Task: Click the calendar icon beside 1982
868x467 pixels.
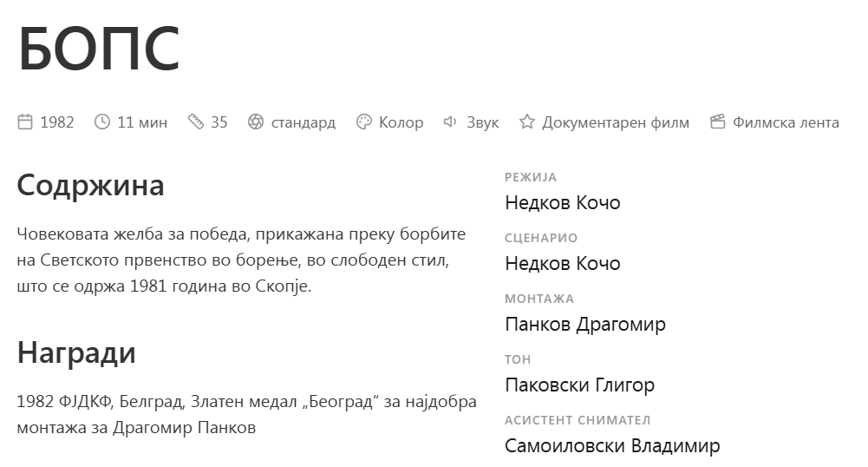Action: click(25, 122)
